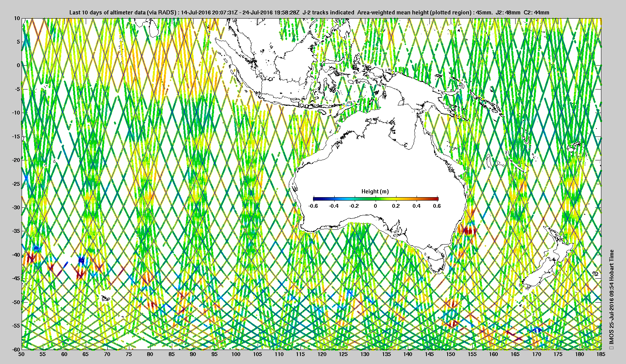
Task: Click latitude axis label -35
Action: pos(16,231)
